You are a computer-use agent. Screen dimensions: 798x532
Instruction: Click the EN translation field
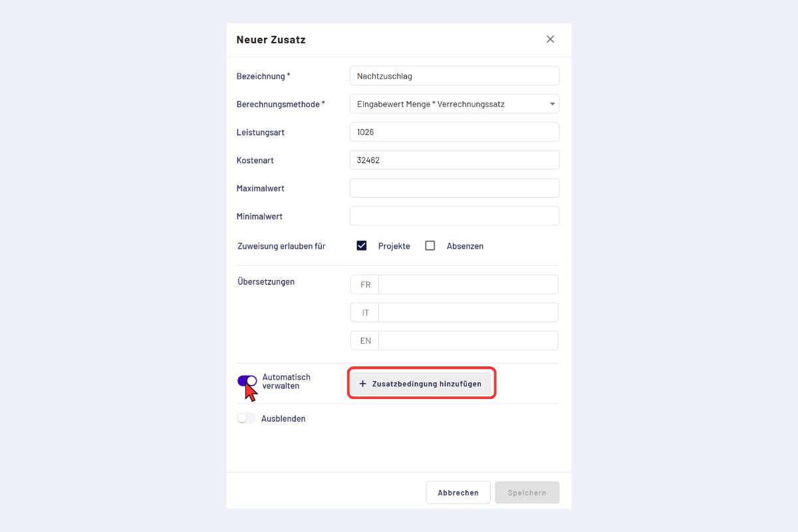(x=467, y=340)
